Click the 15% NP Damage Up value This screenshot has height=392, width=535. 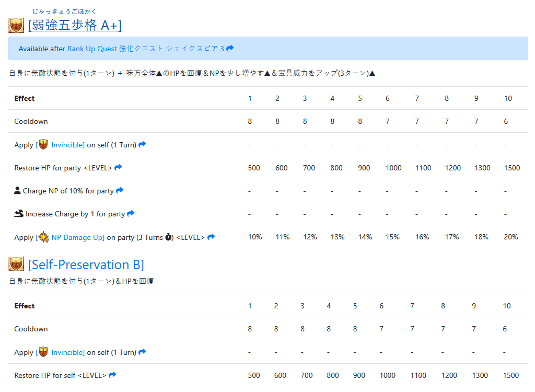click(x=392, y=237)
